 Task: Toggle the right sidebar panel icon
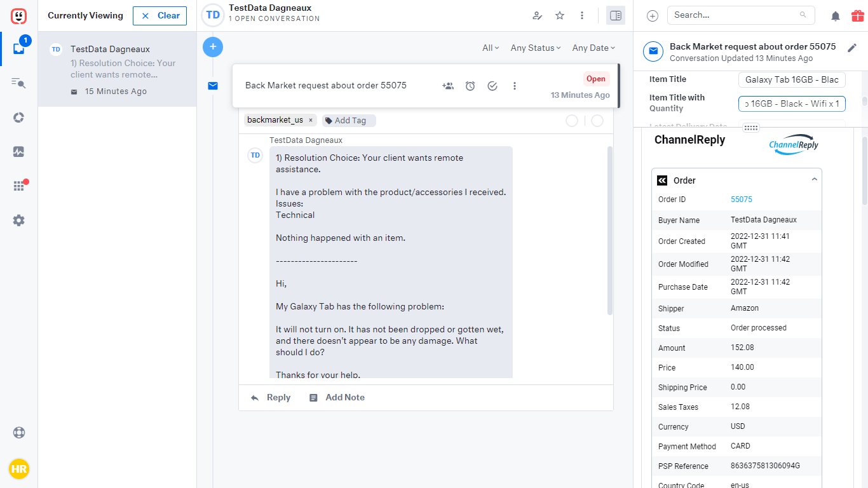tap(615, 16)
